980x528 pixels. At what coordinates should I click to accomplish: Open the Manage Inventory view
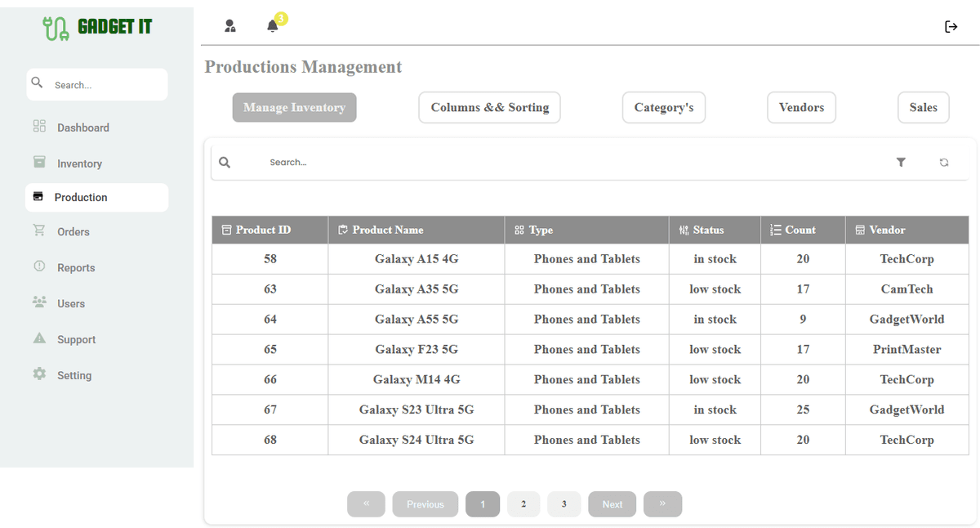click(294, 107)
